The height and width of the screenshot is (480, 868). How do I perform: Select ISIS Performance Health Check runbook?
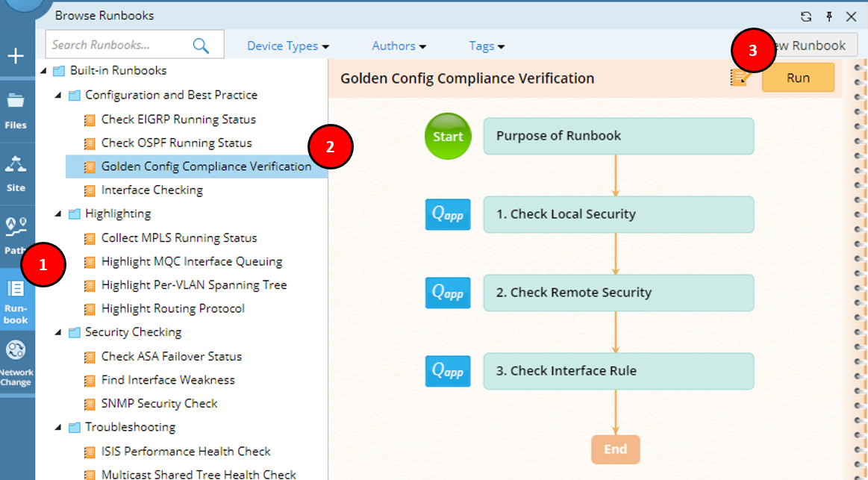click(186, 451)
